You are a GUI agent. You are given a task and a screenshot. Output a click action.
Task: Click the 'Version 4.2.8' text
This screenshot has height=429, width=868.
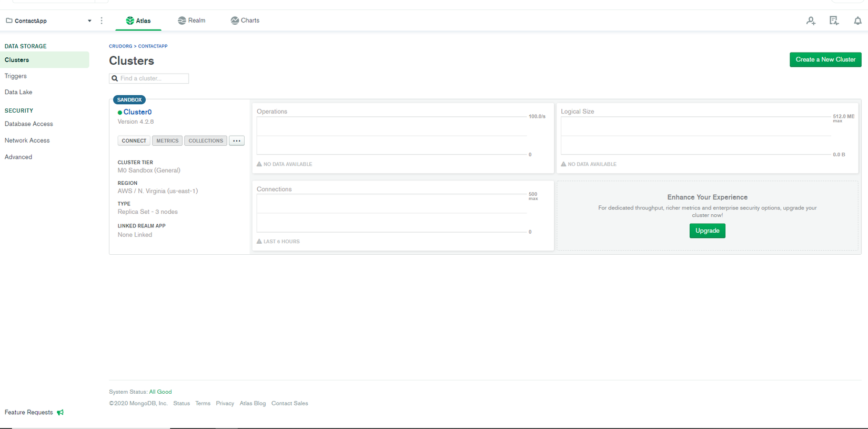tap(136, 122)
